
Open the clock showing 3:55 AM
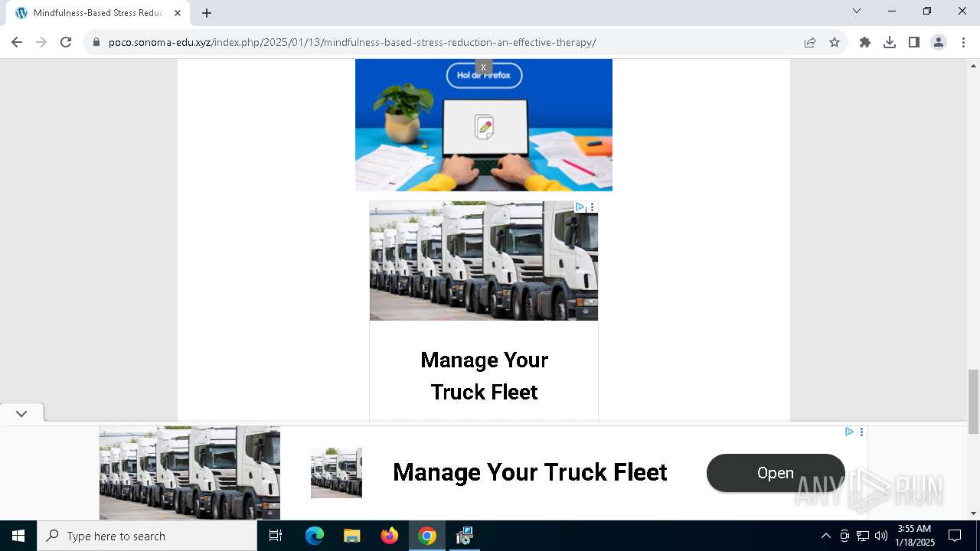pyautogui.click(x=915, y=536)
